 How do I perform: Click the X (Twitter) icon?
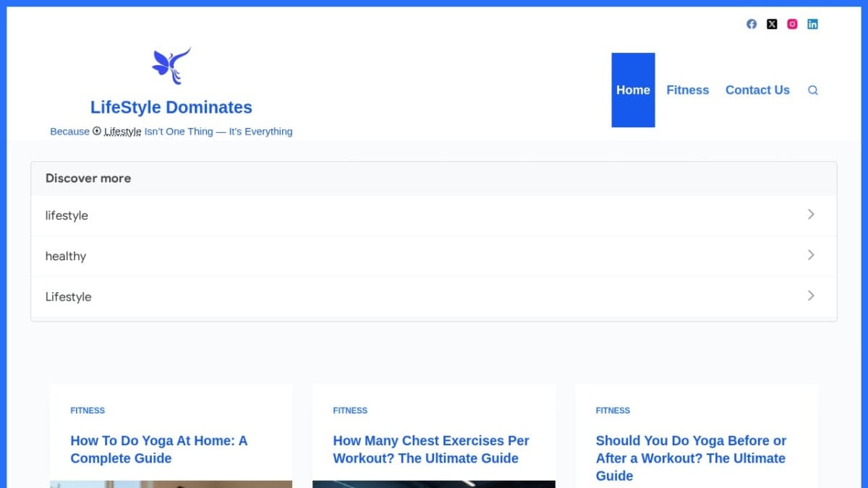coord(772,24)
